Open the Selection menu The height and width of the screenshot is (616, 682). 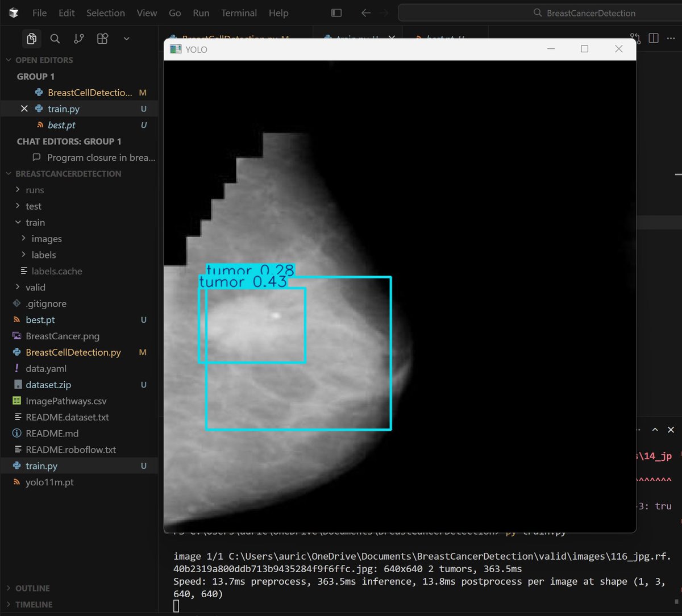106,13
